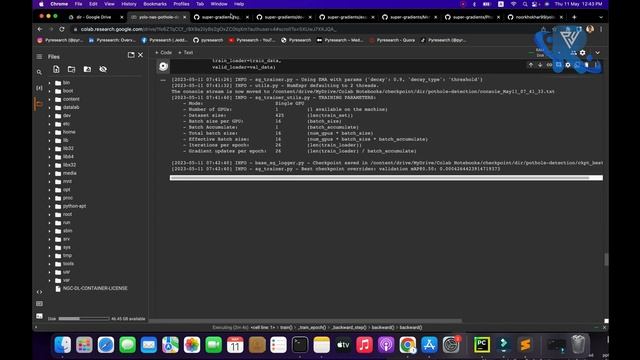Viewport: 640px width, 360px height.
Task: Select the sbin folder
Action: pyautogui.click(x=68, y=231)
